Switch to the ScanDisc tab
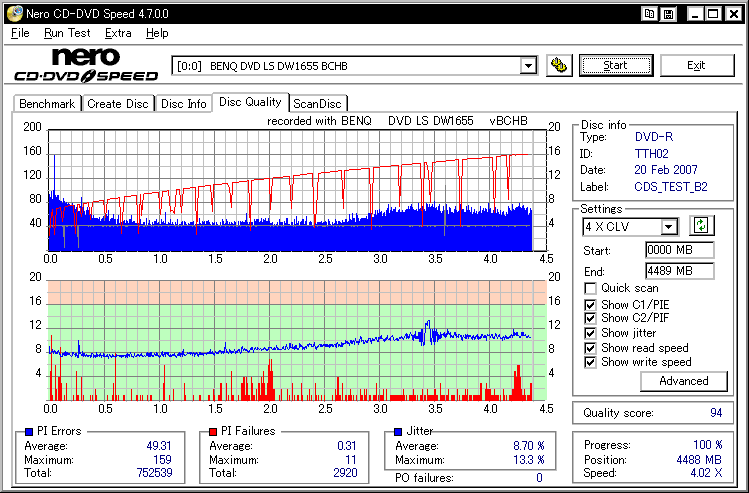The width and height of the screenshot is (749, 493). pyautogui.click(x=318, y=104)
